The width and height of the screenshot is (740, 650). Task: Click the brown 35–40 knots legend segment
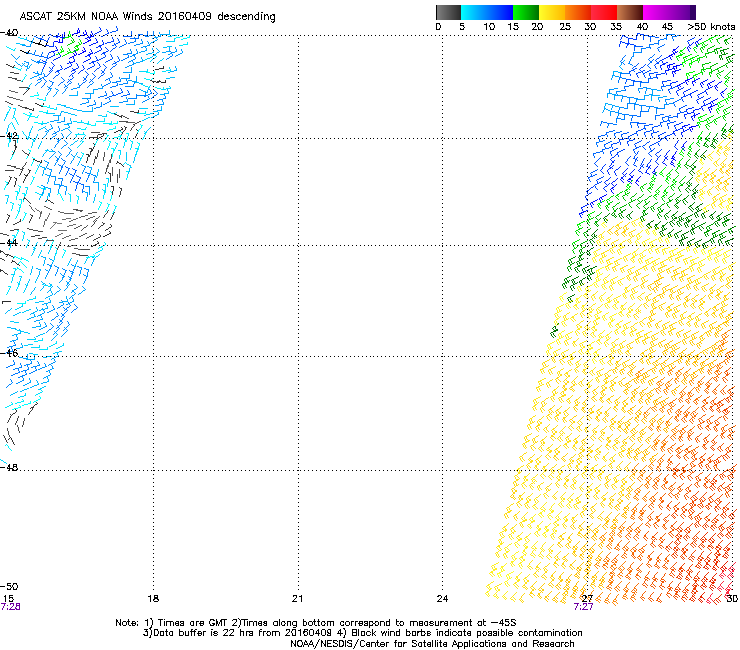click(630, 12)
